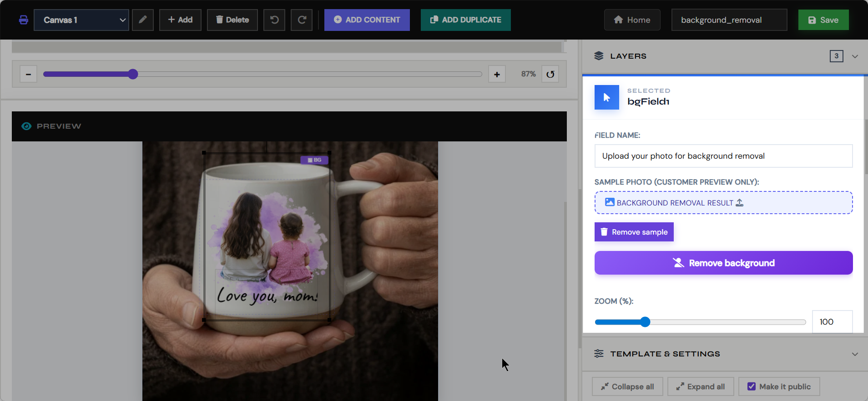This screenshot has height=401, width=868.
Task: Collapse all panels
Action: (627, 386)
